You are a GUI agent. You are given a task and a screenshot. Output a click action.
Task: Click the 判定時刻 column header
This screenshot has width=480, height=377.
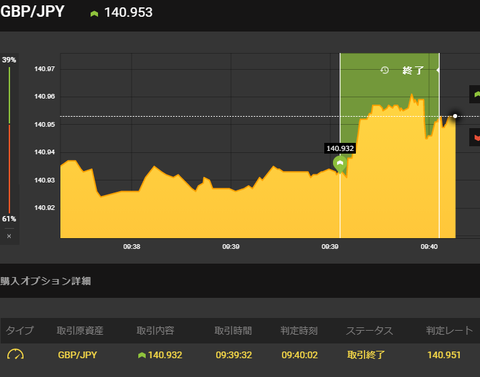point(299,331)
